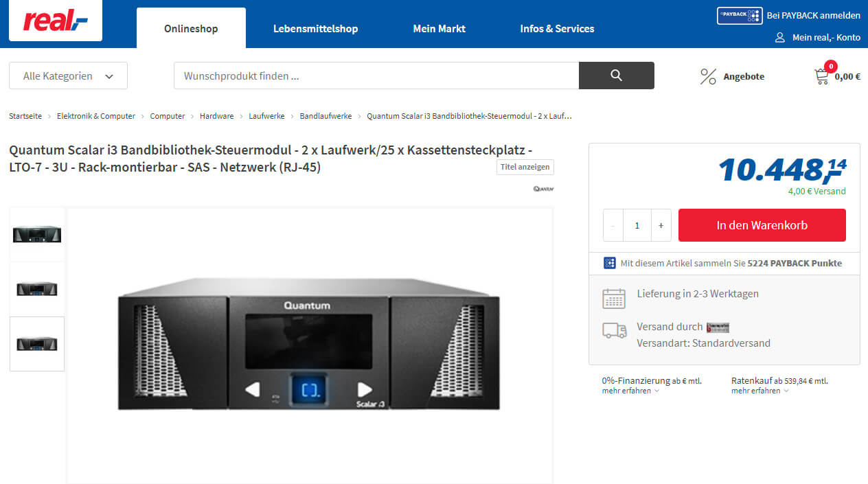Click the user account icon

click(x=779, y=37)
